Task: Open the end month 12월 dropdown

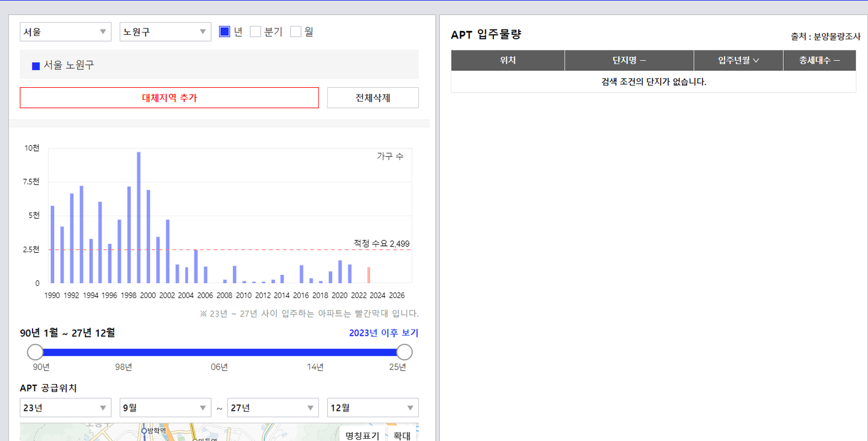Action: pyautogui.click(x=373, y=408)
